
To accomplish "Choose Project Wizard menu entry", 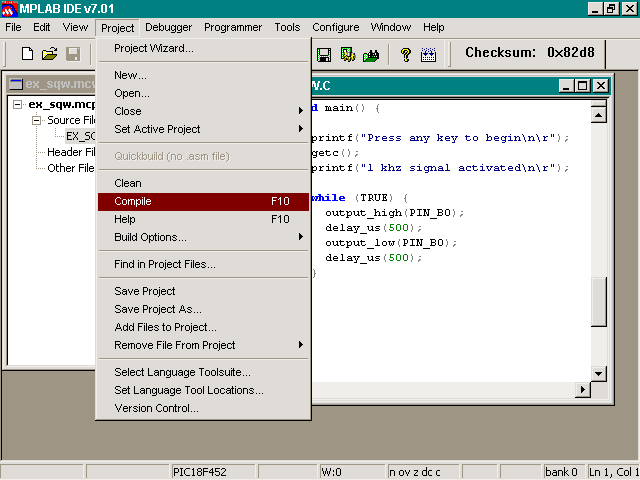I will click(154, 48).
